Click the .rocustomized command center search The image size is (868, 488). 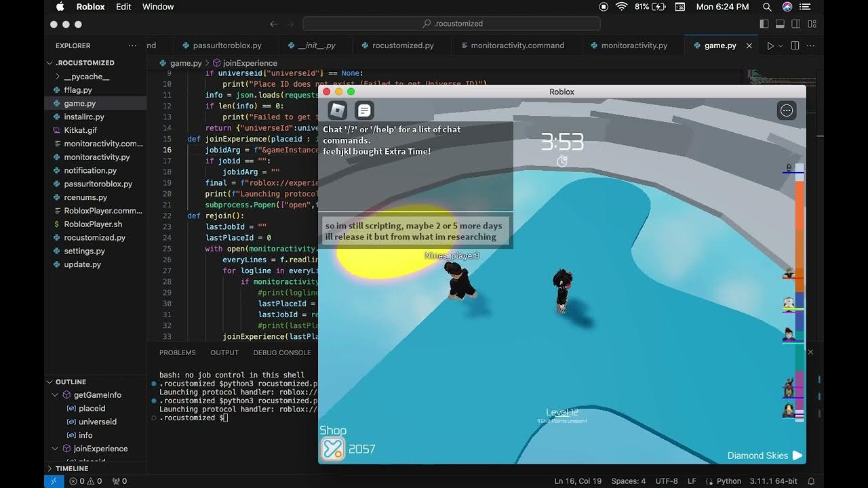(452, 24)
